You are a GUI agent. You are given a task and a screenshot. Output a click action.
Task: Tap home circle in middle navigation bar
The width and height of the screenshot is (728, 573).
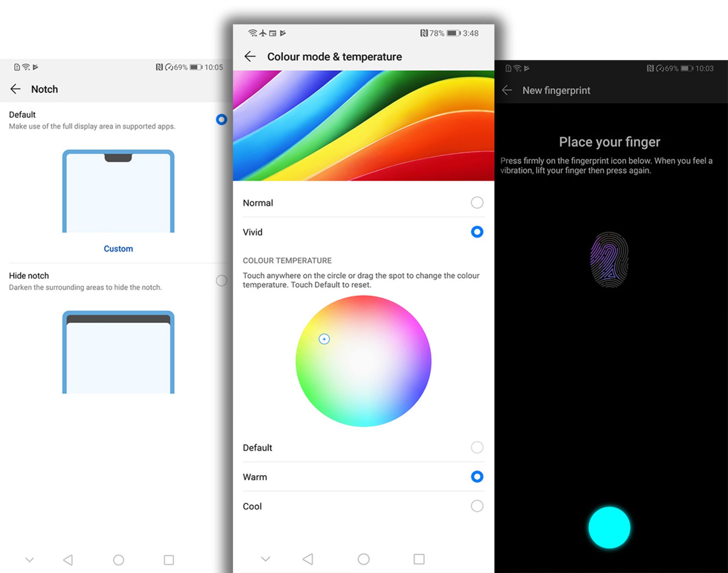click(x=363, y=559)
